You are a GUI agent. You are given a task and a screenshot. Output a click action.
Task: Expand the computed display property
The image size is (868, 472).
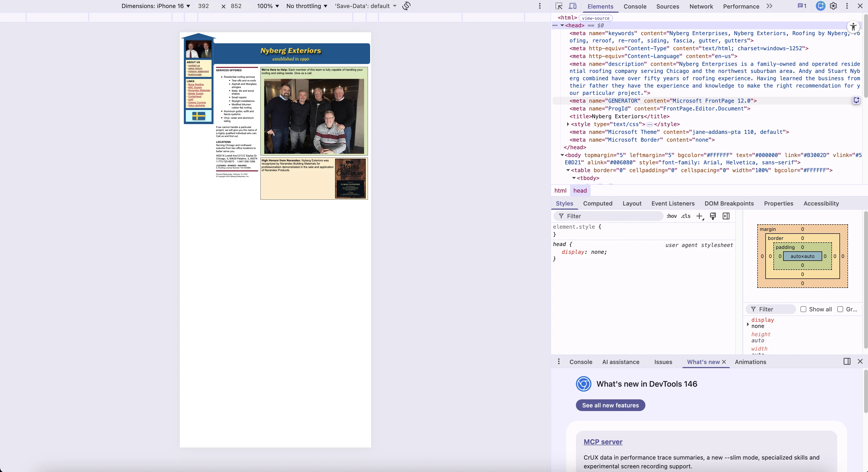(x=748, y=324)
